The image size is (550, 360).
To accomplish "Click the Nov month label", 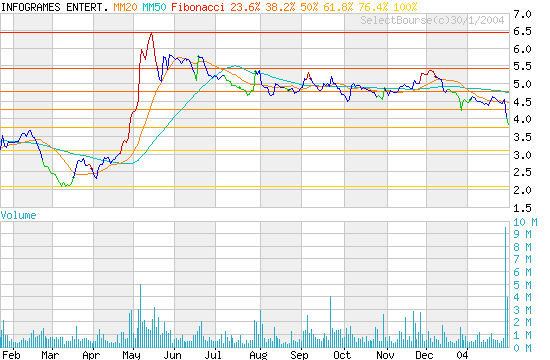I will tap(385, 355).
